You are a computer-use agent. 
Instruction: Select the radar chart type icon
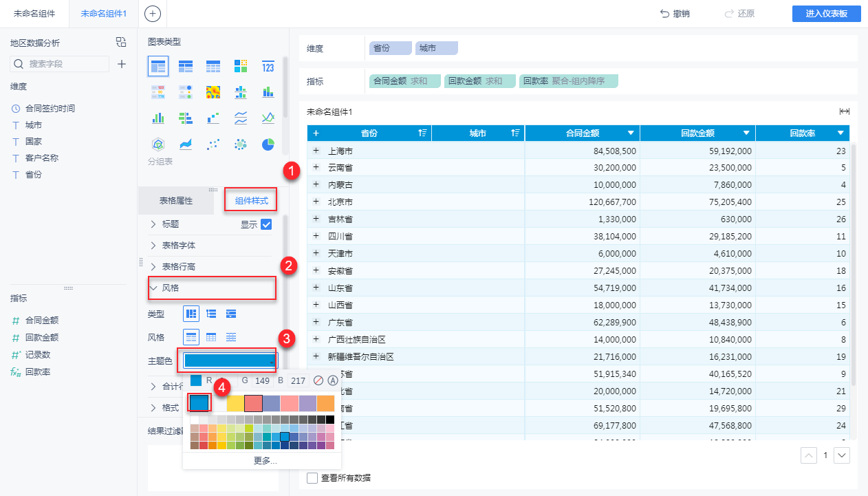click(x=158, y=144)
